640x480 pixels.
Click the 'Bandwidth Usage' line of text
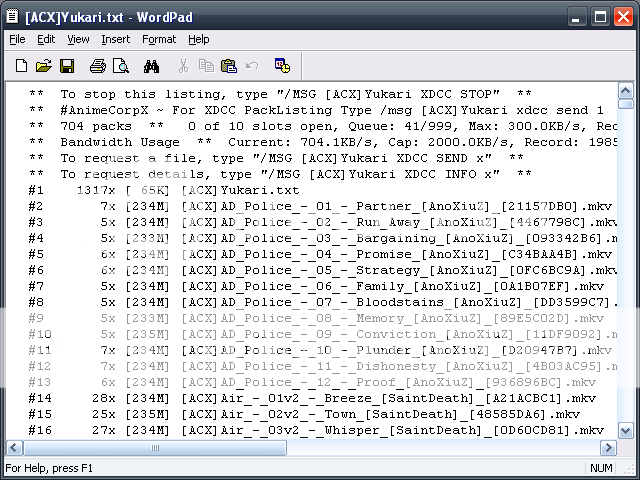(x=322, y=142)
